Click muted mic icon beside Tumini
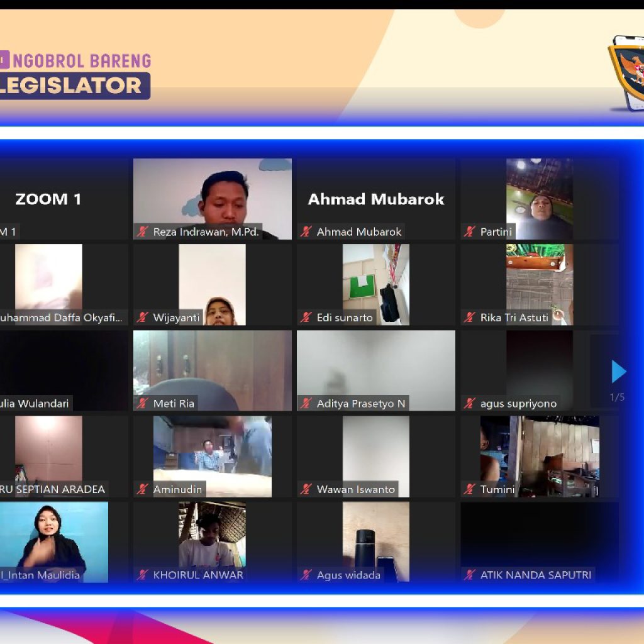This screenshot has height=644, width=644. pos(470,489)
